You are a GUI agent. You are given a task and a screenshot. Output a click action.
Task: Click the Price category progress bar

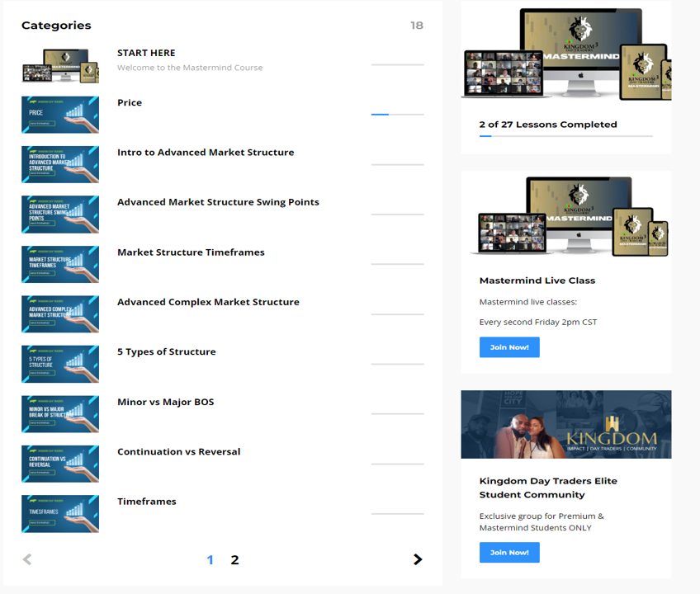pyautogui.click(x=397, y=115)
